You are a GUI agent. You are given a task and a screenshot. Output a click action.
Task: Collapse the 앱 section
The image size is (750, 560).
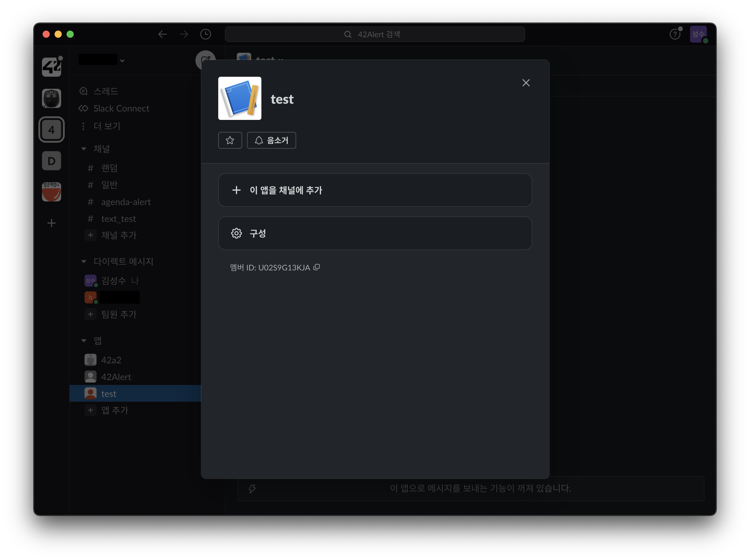point(84,341)
